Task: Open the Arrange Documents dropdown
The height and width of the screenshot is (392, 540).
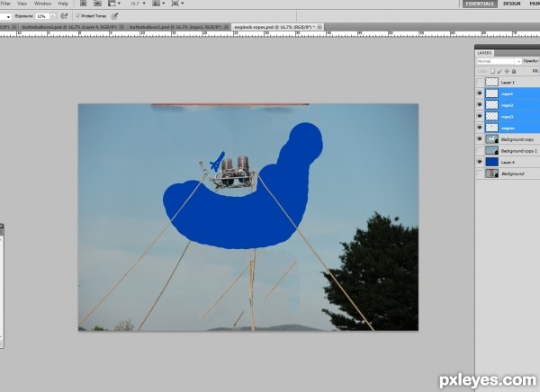Action: pyautogui.click(x=158, y=4)
